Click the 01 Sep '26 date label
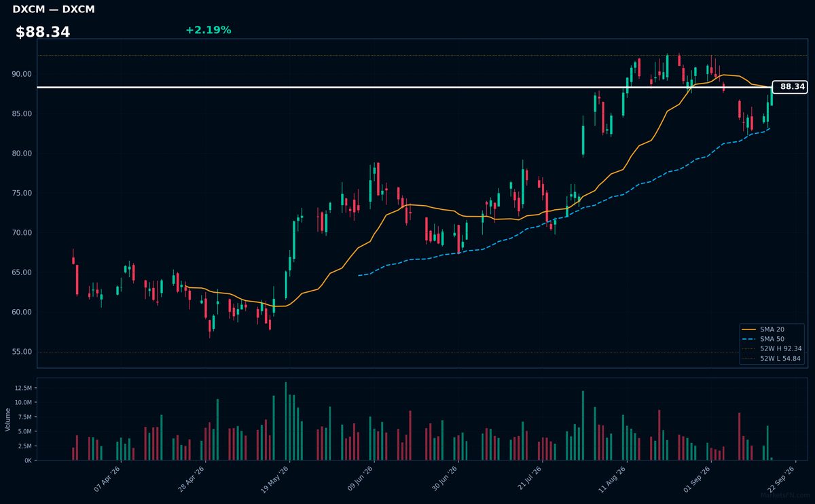 point(697,478)
